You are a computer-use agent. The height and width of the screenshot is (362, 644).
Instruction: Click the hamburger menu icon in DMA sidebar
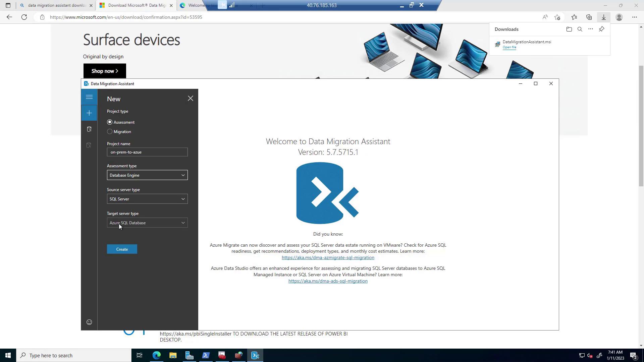pyautogui.click(x=89, y=97)
